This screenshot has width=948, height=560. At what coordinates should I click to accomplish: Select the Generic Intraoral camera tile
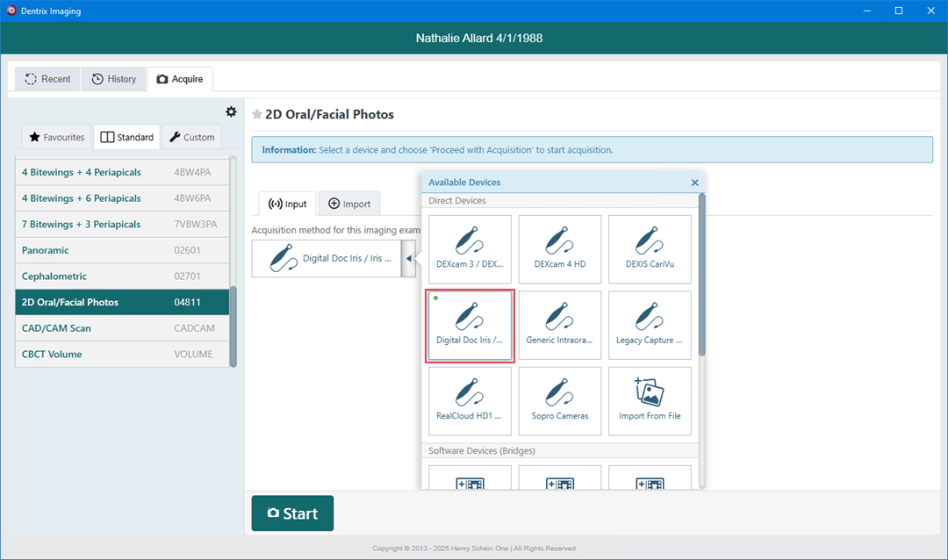click(x=559, y=325)
